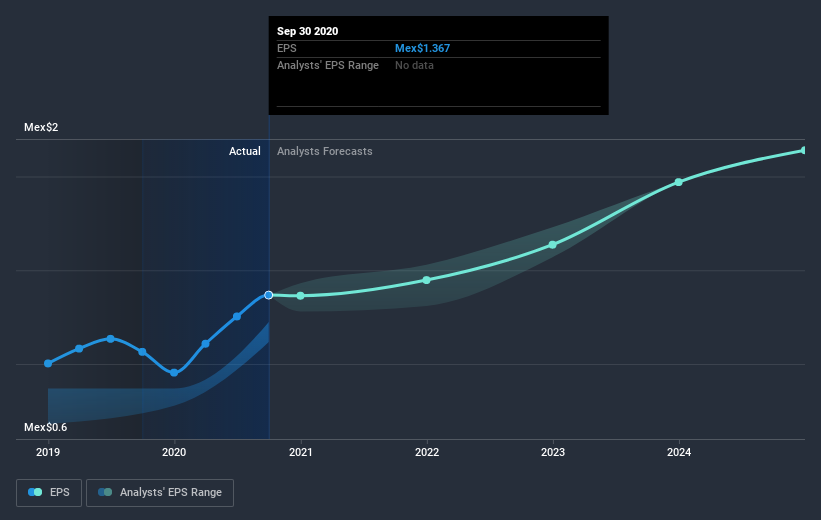The image size is (821, 520).
Task: Click the 2020 x-axis label
Action: tap(174, 452)
